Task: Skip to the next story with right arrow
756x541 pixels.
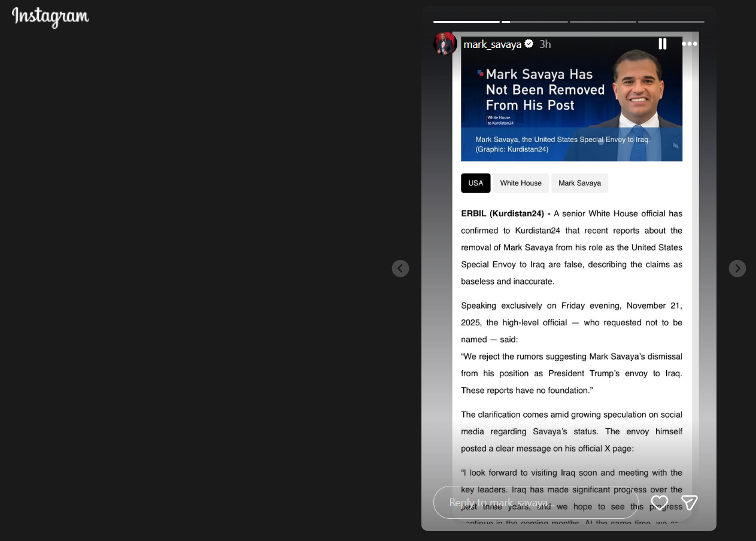Action: (737, 268)
